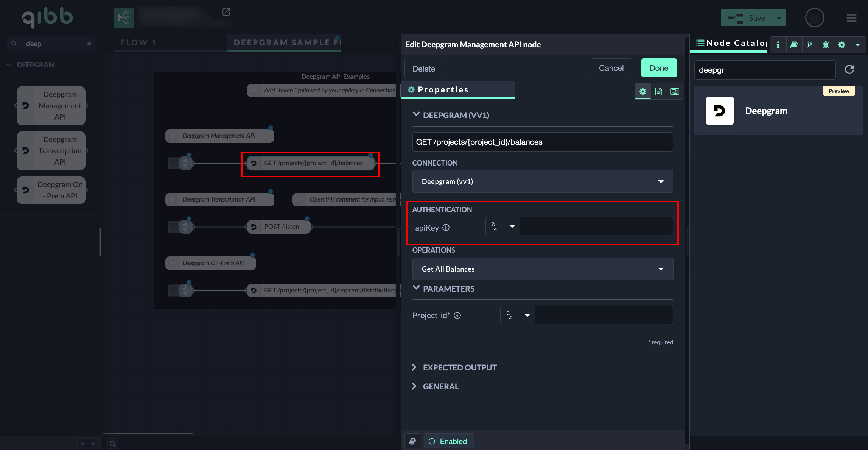Open the Connection Deepgram (vv1) dropdown

point(542,181)
